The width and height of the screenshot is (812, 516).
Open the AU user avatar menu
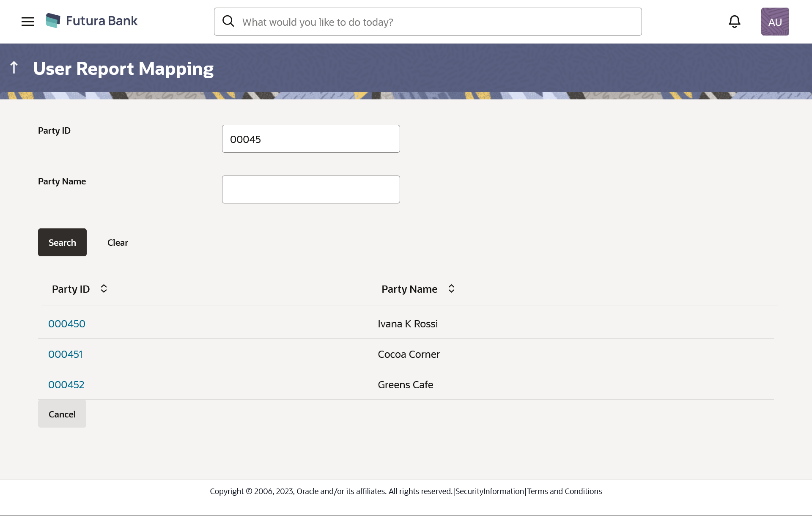(775, 22)
